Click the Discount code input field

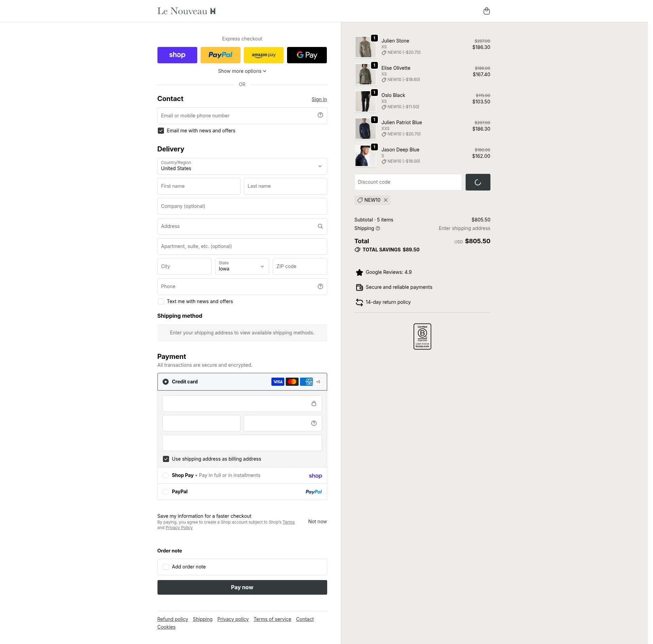408,182
